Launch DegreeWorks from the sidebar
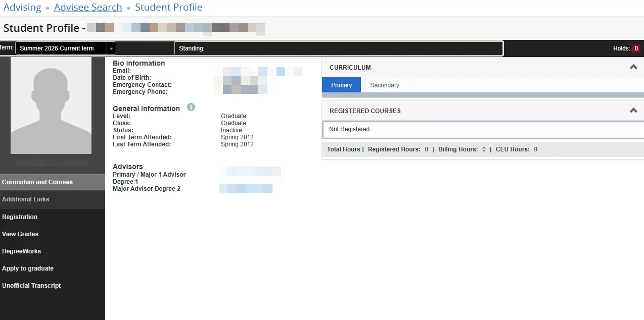This screenshot has height=320, width=644. 22,251
